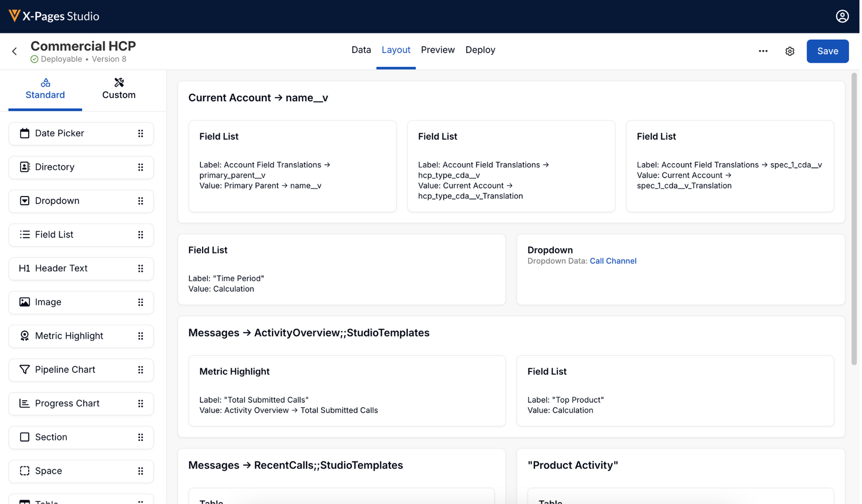Click the Progress Chart bar icon

tap(24, 403)
